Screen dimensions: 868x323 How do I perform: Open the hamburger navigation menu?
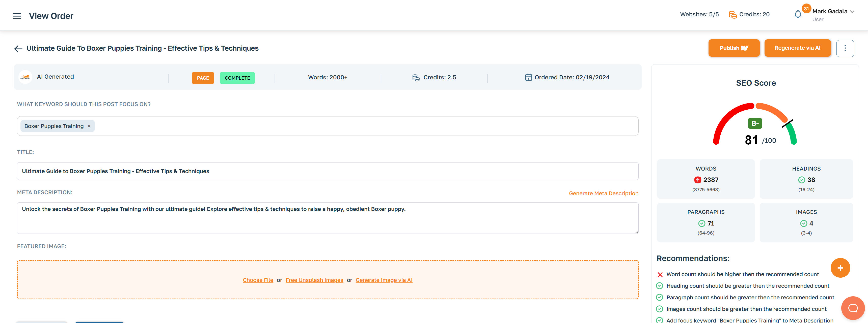point(17,16)
